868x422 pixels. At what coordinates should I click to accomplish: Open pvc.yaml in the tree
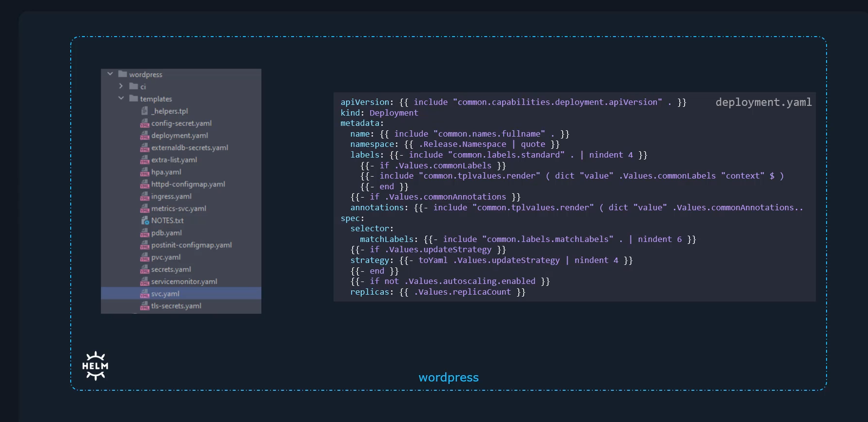(x=166, y=258)
